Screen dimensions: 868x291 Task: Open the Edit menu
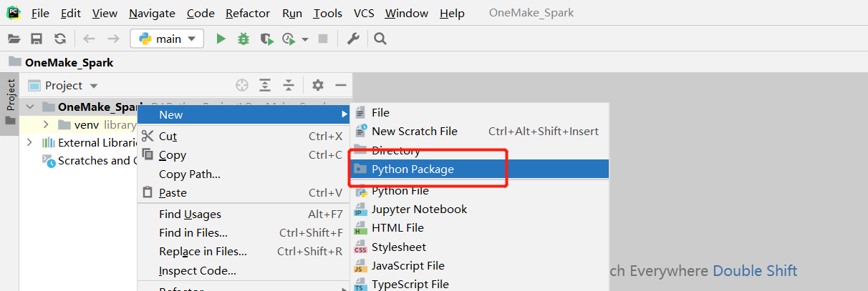point(71,13)
